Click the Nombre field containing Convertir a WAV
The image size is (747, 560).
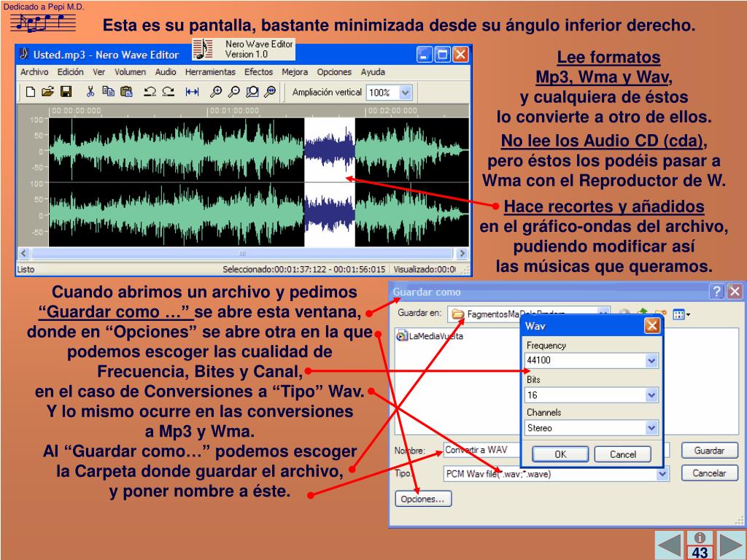(x=482, y=450)
